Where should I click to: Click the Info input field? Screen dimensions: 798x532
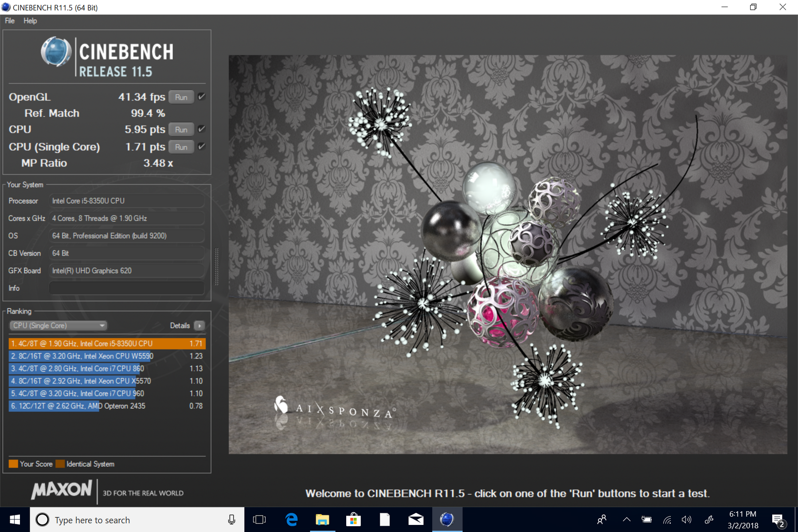(x=127, y=288)
